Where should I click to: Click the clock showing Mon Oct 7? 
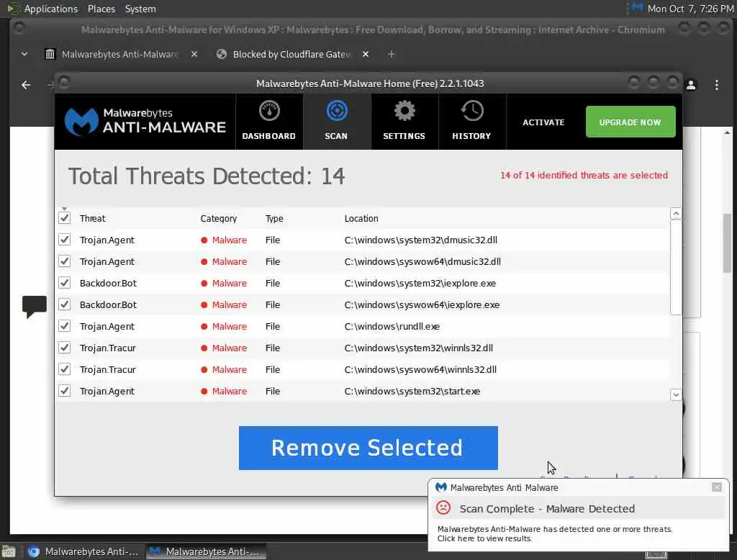pyautogui.click(x=690, y=9)
